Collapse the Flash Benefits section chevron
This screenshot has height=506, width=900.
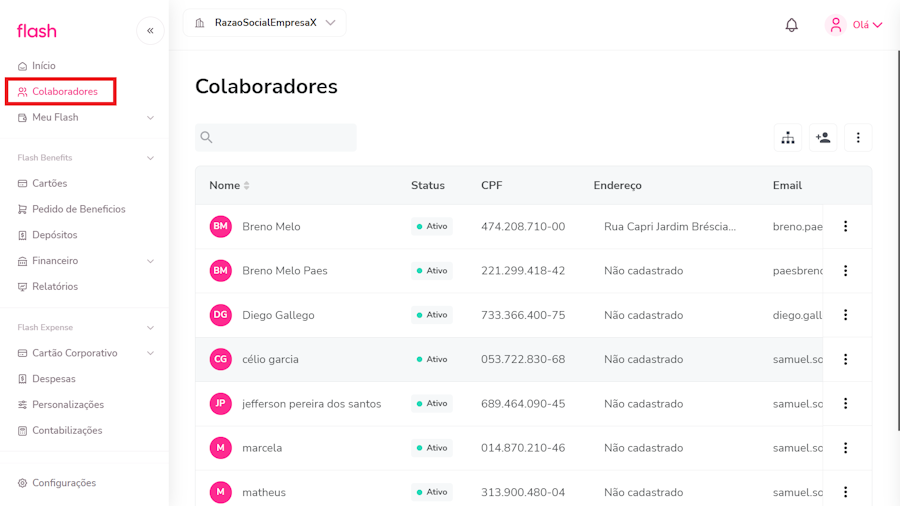pyautogui.click(x=150, y=158)
